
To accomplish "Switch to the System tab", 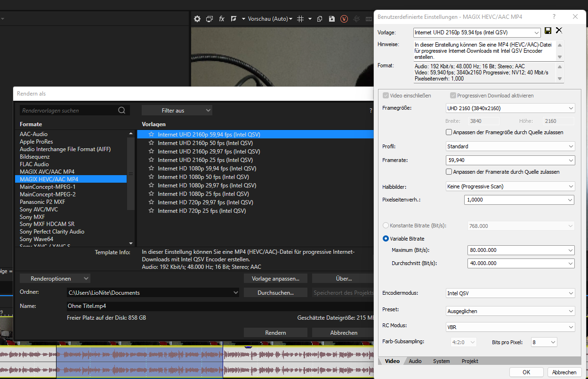I will (x=442, y=361).
